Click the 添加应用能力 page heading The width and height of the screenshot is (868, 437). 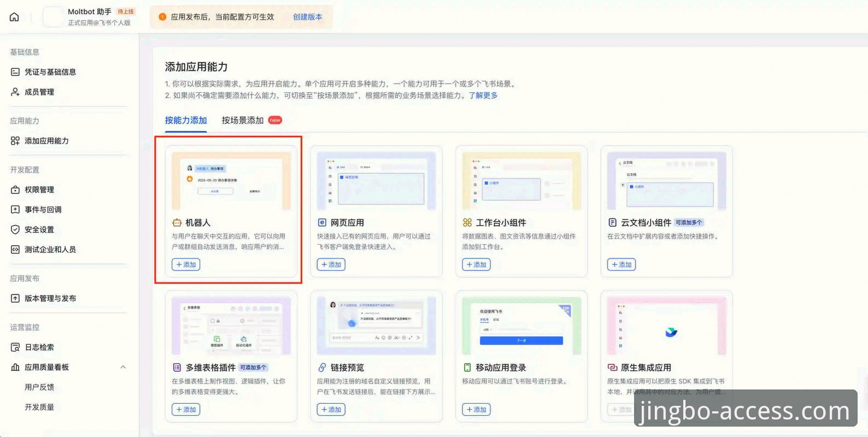196,67
